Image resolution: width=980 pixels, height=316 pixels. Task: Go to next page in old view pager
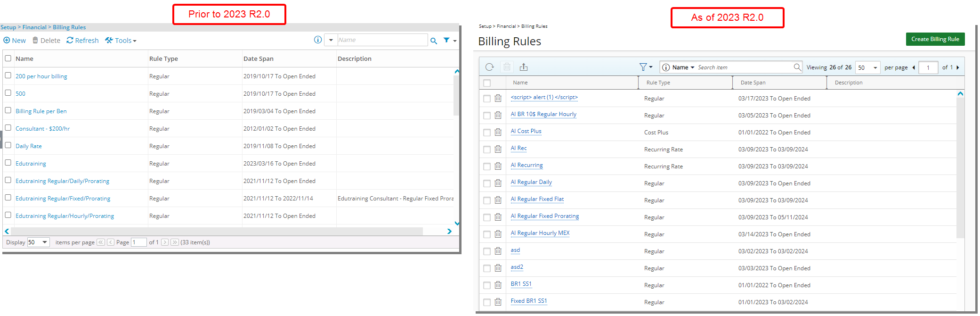(x=165, y=242)
